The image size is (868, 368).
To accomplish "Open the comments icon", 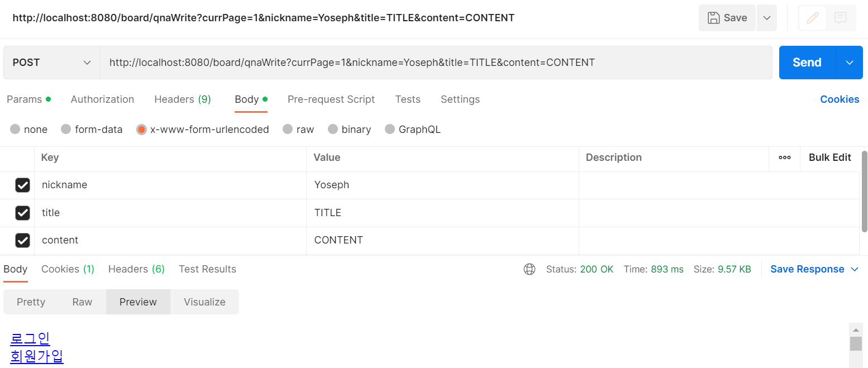I will tap(841, 17).
